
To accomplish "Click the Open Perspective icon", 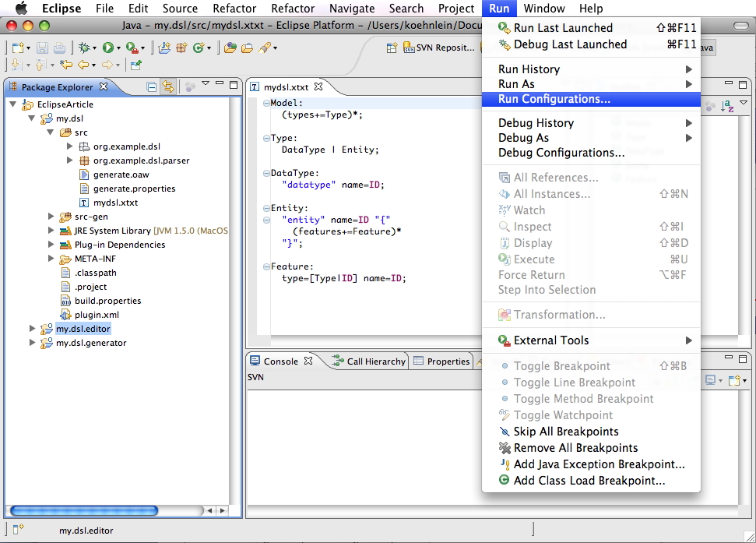I will pos(392,48).
